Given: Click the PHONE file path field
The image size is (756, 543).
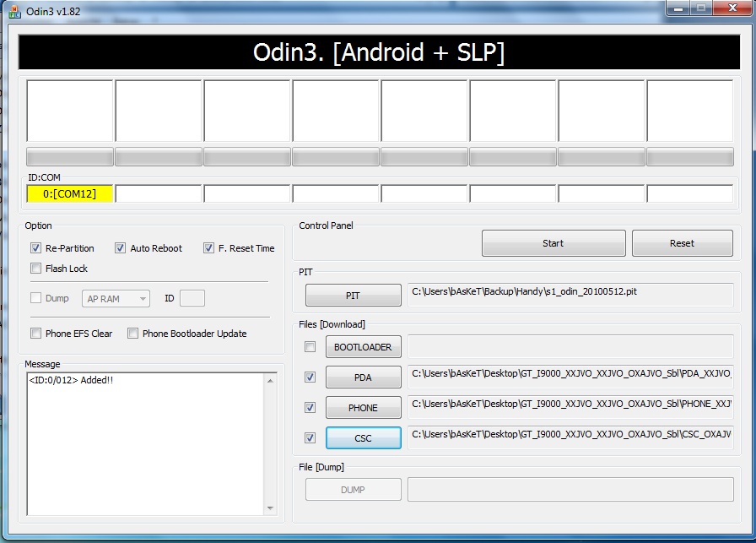Looking at the screenshot, I should [571, 407].
